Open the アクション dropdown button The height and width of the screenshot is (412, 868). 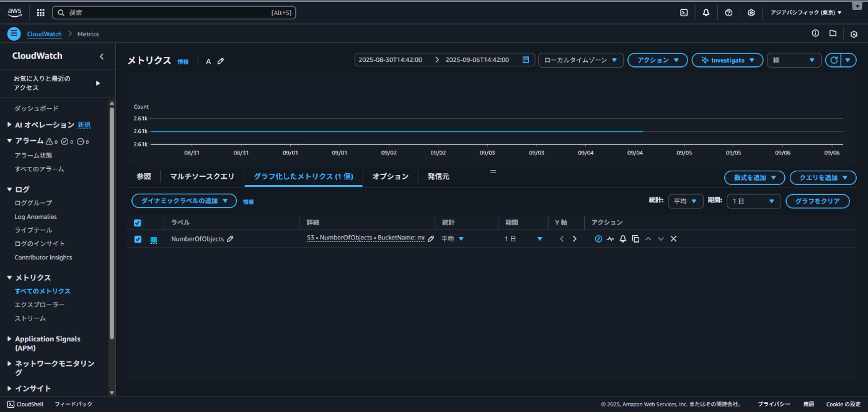(658, 60)
